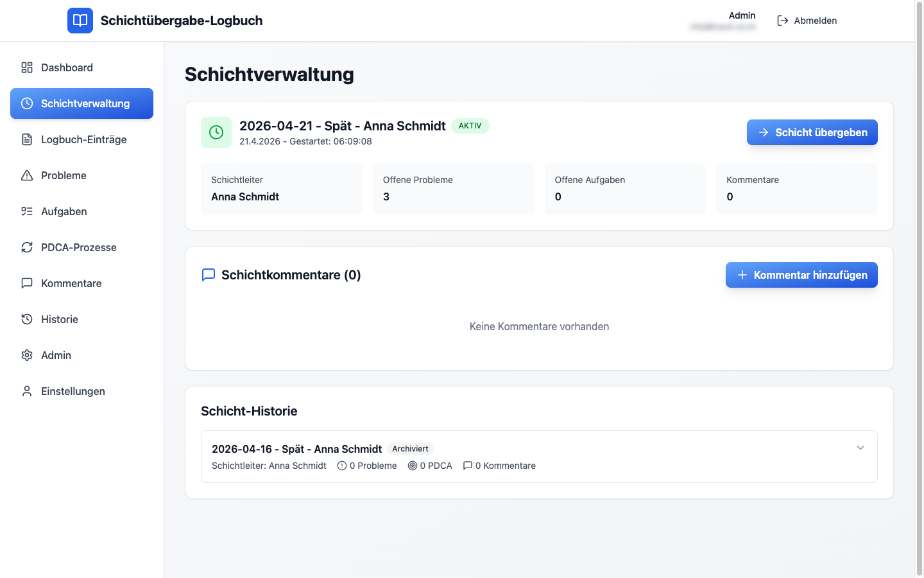Click the speech bubble icon beside Schichtkommentare
This screenshot has height=578, width=924.
(x=209, y=275)
